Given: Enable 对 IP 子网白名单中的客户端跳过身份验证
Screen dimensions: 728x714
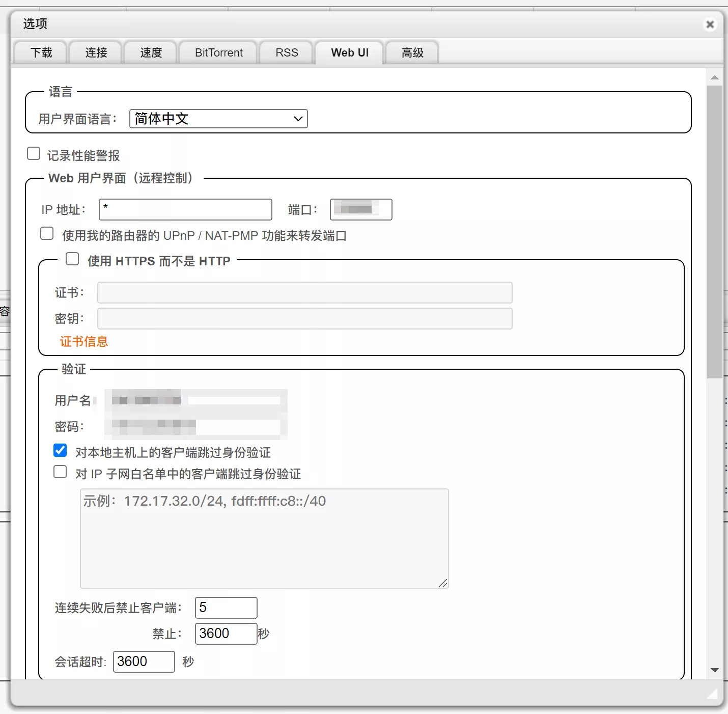Looking at the screenshot, I should 60,472.
